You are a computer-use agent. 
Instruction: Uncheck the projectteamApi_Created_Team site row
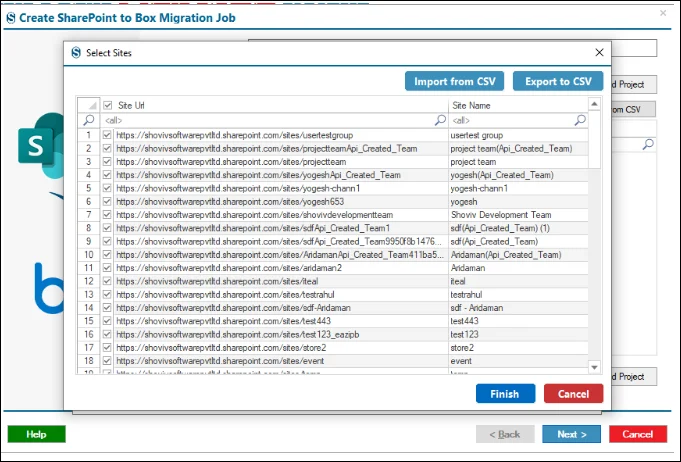[x=107, y=148]
